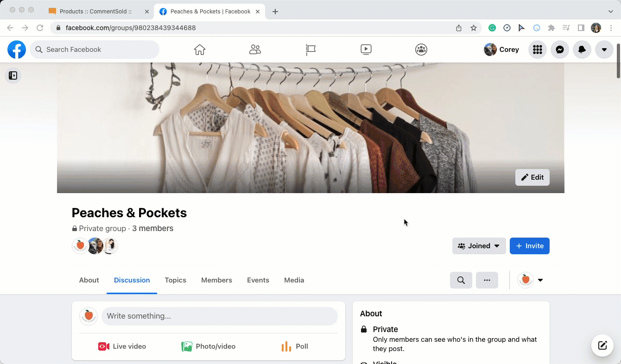Open the account dropdown arrow

(x=604, y=50)
